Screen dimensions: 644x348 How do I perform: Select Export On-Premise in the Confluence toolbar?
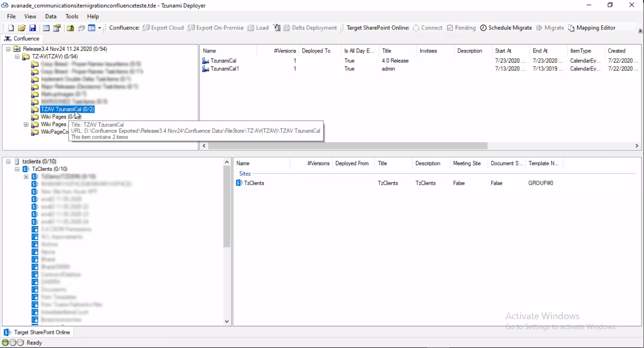tap(216, 28)
